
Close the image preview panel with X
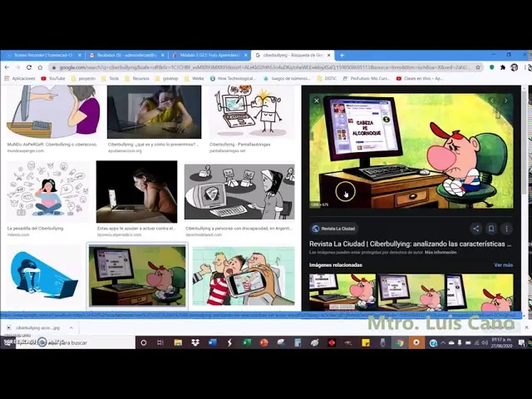pos(317,101)
